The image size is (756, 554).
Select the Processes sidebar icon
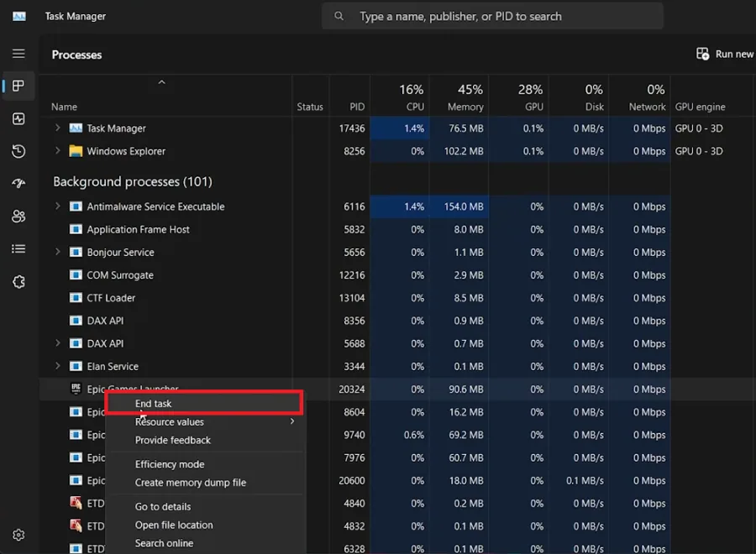[18, 86]
